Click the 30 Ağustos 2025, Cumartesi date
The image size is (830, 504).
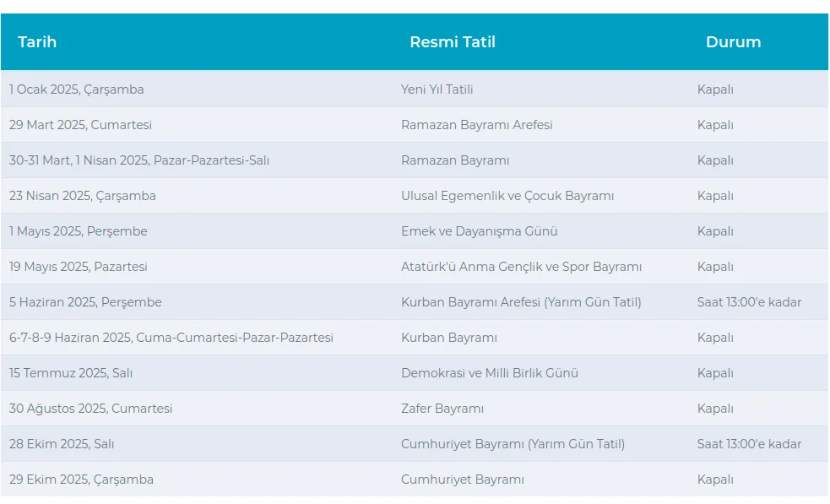(91, 409)
